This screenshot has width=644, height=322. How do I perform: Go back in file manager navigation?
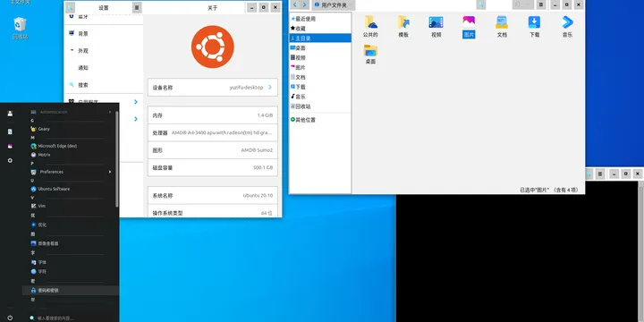(295, 5)
